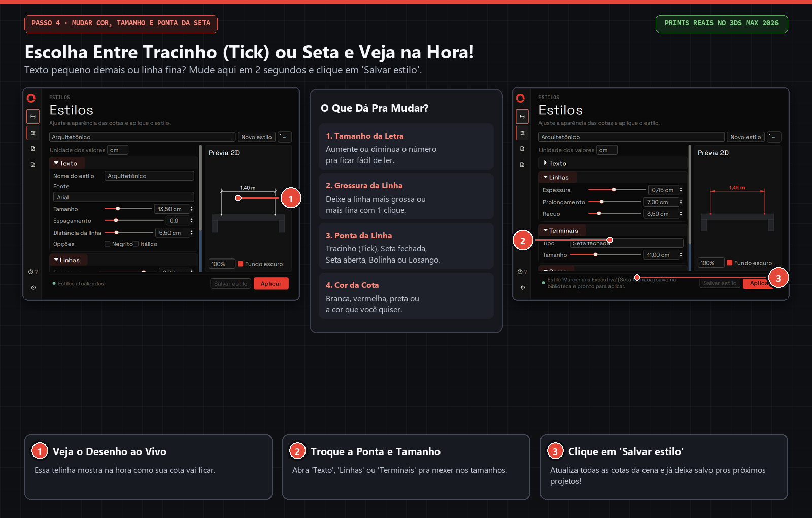Open cm unit dropdown in 1,40 m panel
Screen dimensions: 812x518
[118, 150]
